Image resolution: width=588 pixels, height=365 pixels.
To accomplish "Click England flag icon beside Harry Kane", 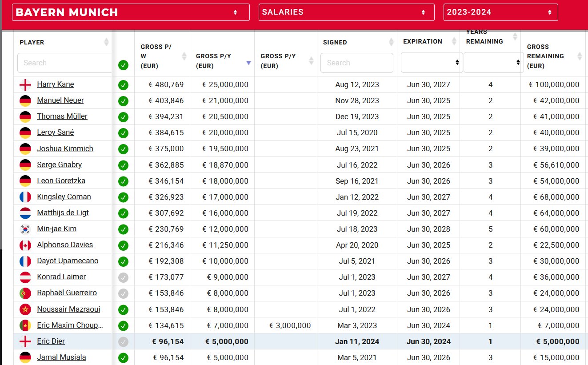I will click(x=25, y=84).
